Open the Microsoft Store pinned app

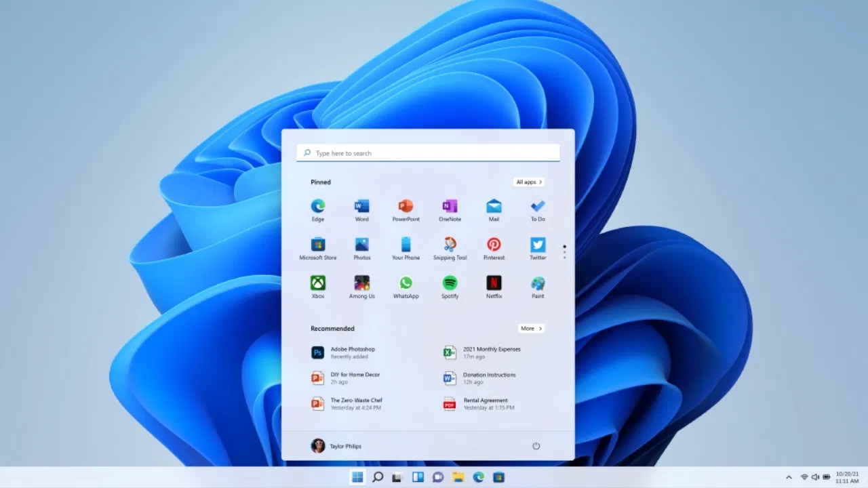317,245
